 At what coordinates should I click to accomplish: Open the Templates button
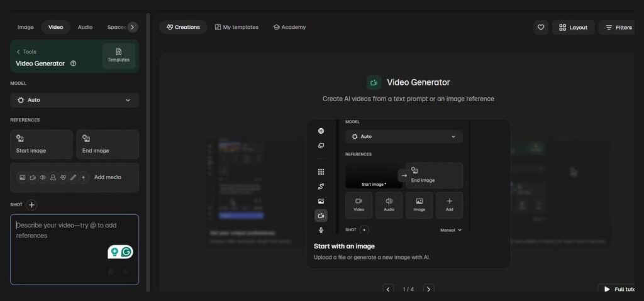pos(119,56)
